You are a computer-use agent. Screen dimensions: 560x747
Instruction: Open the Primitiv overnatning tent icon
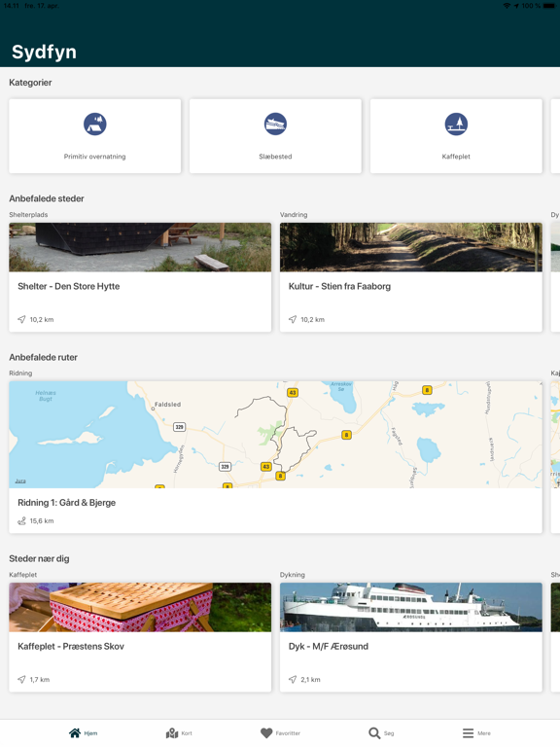click(x=94, y=124)
